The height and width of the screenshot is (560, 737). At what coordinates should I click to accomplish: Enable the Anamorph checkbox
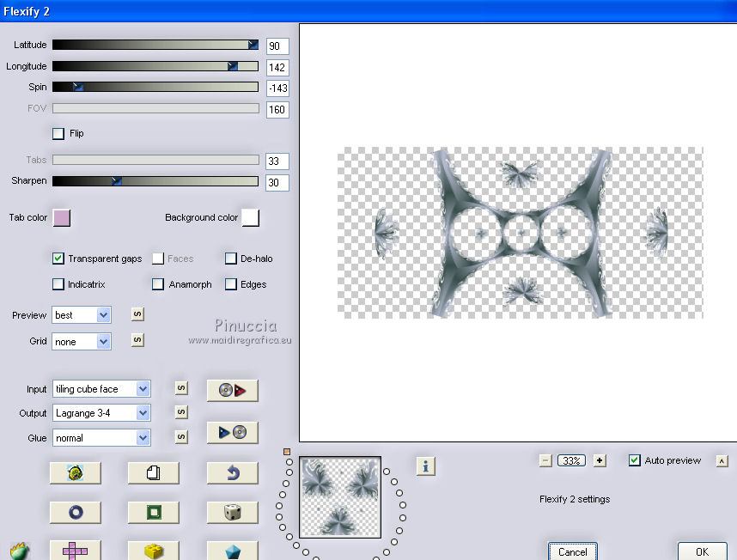click(158, 284)
